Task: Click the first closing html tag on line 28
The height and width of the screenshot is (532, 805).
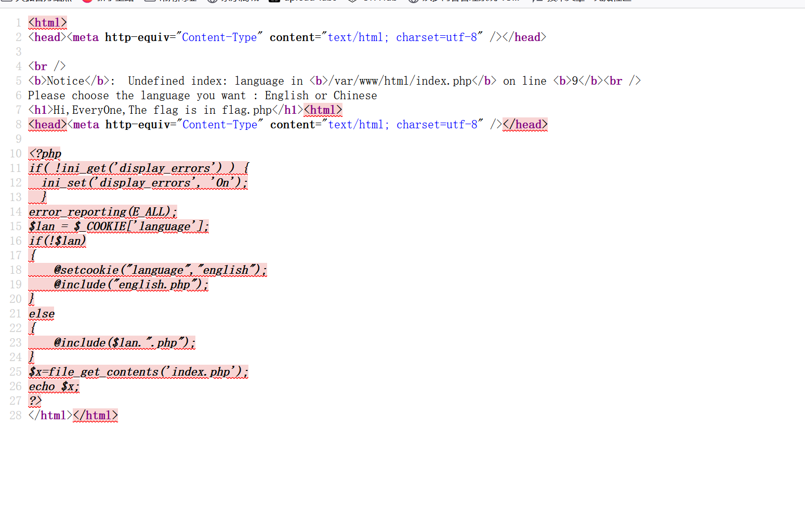Action: pos(50,416)
